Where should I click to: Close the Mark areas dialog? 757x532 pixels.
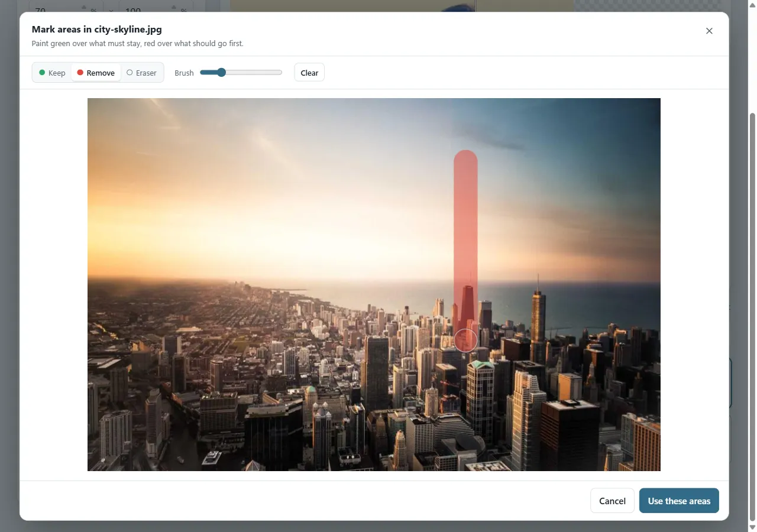click(709, 31)
